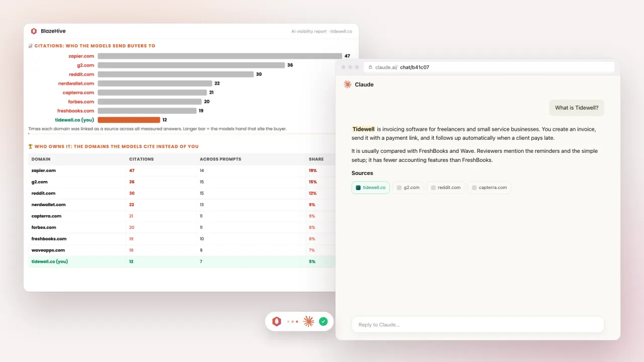Viewport: 644px width, 362px height.
Task: Click across-prompts value 14 in the zapier.com row
Action: [202, 170]
